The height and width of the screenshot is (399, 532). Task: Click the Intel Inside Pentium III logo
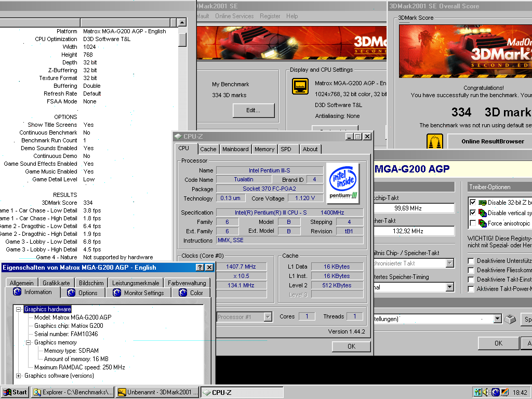tap(343, 183)
